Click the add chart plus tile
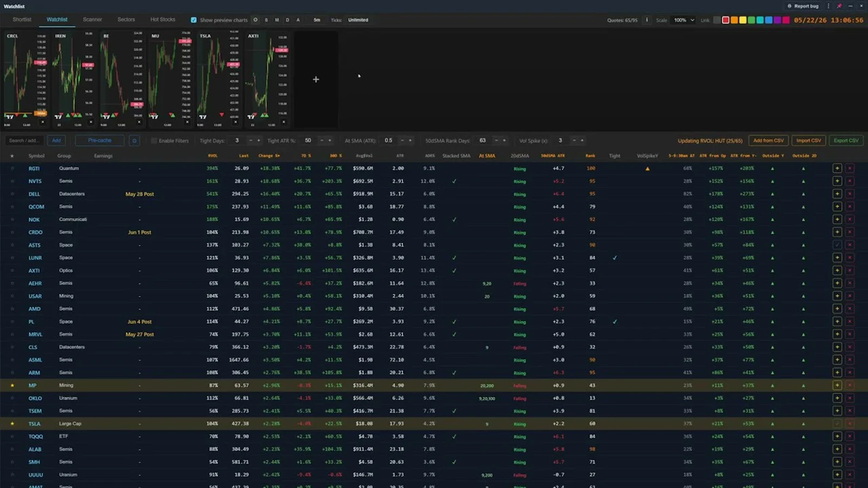The width and height of the screenshot is (868, 488). [x=316, y=79]
